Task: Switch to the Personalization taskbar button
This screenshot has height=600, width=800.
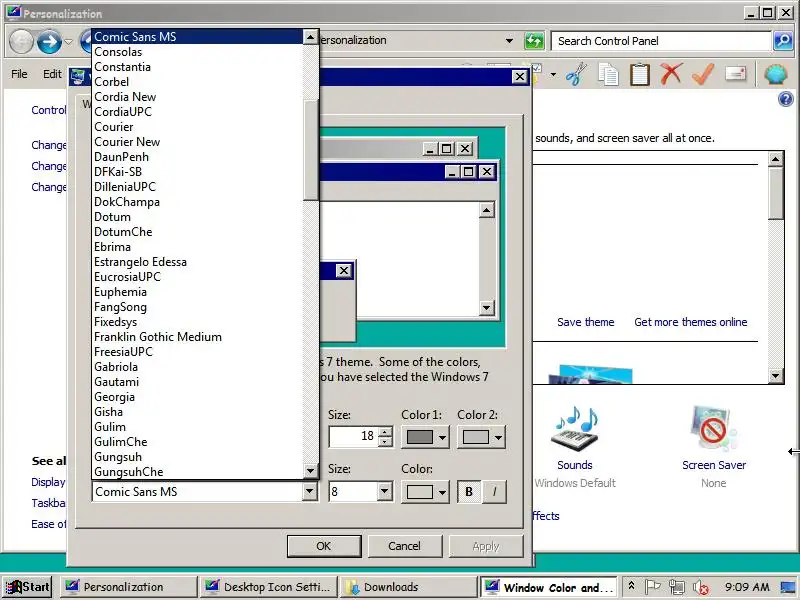Action: 129,587
